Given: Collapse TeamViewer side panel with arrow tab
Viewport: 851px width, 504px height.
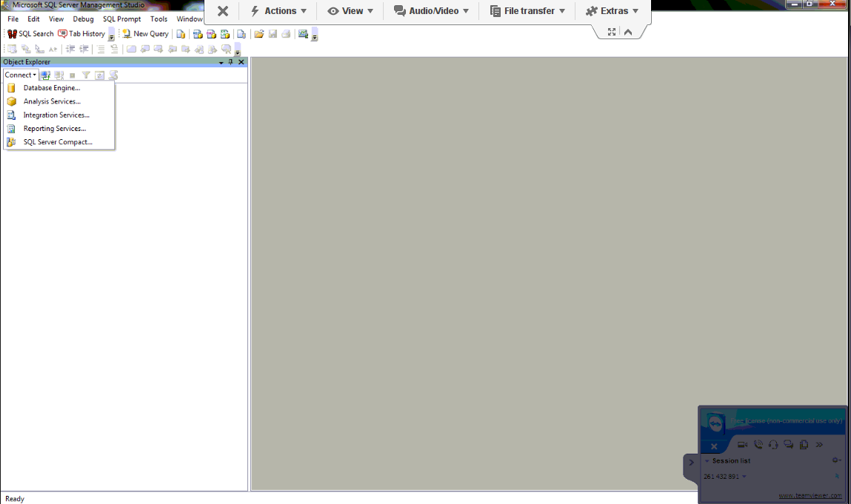Looking at the screenshot, I should pos(691,463).
